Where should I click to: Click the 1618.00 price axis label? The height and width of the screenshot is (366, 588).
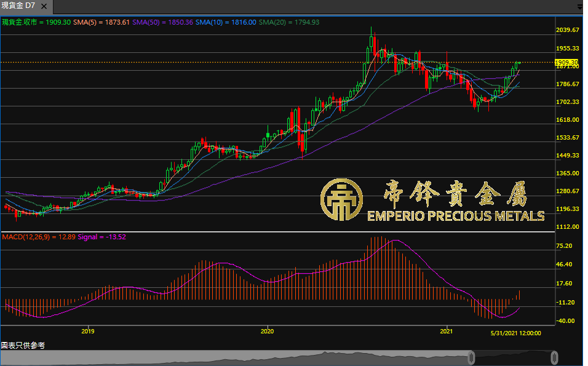[567, 119]
